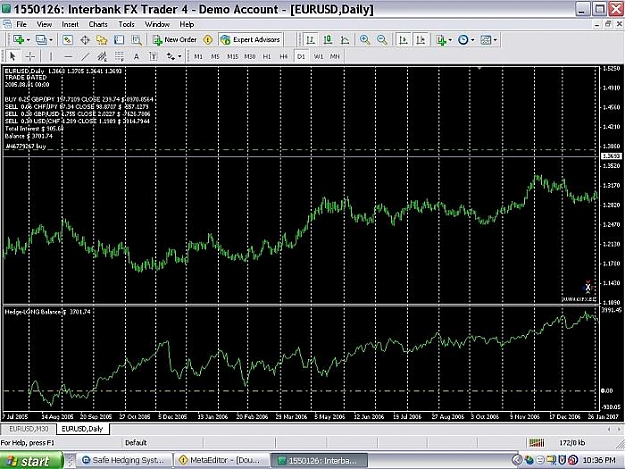Toggle Auto Scroll of the chart
The height and width of the screenshot is (469, 625).
(x=403, y=40)
